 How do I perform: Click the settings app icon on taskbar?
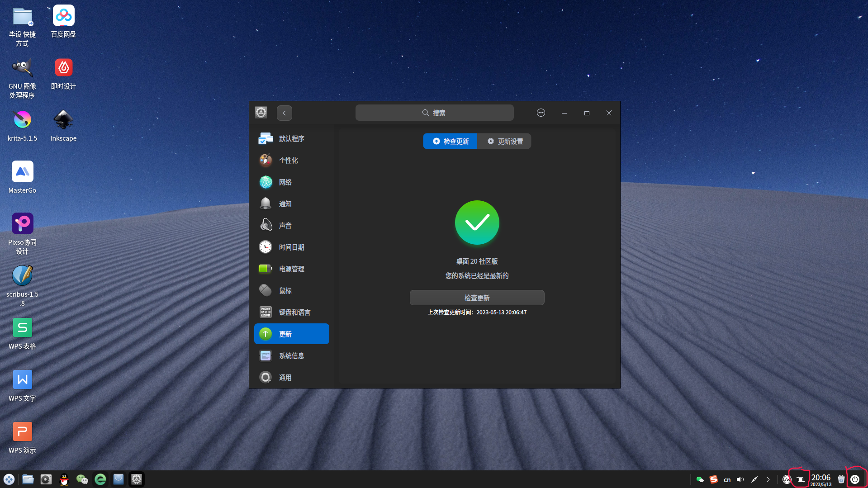(x=137, y=479)
